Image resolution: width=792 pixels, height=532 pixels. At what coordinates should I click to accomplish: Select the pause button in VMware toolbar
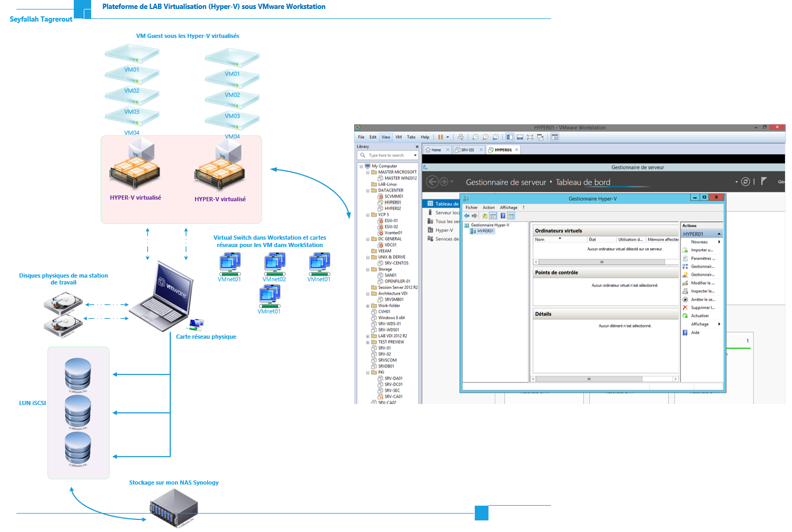tap(441, 137)
